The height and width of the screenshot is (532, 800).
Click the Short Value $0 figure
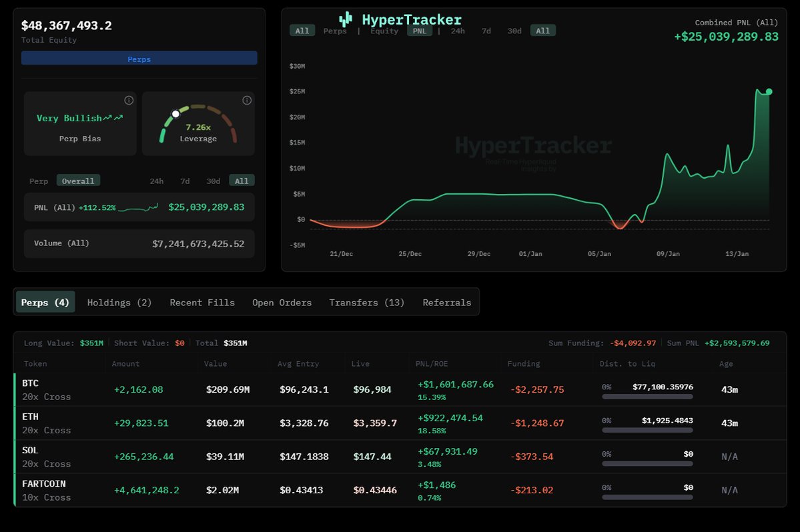tap(179, 343)
